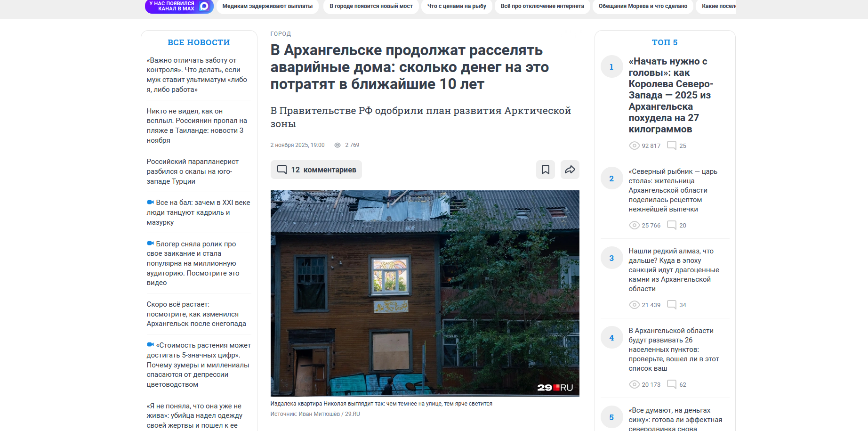
Task: Click the ВСЕ НОВОСТИ heading link
Action: click(x=199, y=42)
